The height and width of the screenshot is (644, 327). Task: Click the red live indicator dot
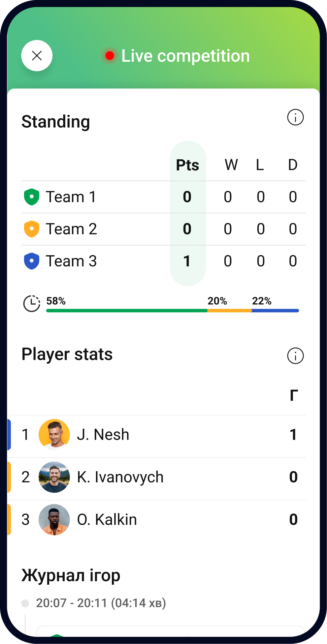coord(110,56)
